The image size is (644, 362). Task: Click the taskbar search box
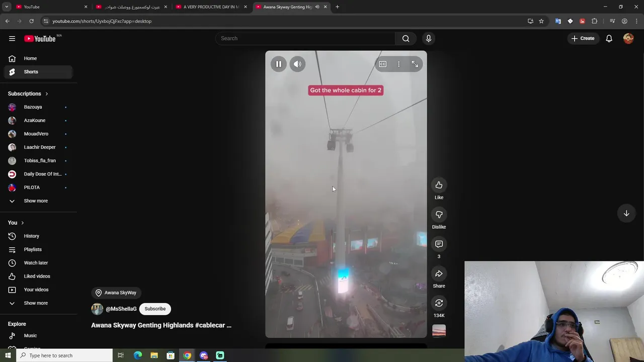click(64, 355)
